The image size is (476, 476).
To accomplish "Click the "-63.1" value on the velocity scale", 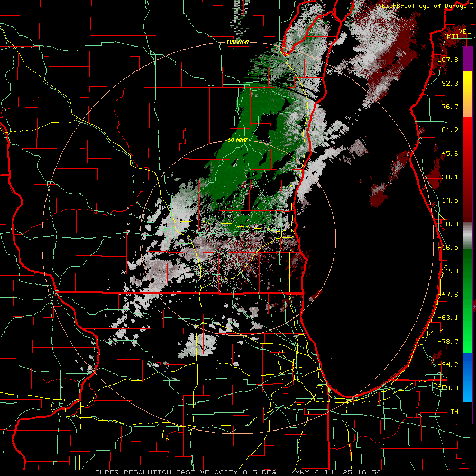I will (448, 318).
